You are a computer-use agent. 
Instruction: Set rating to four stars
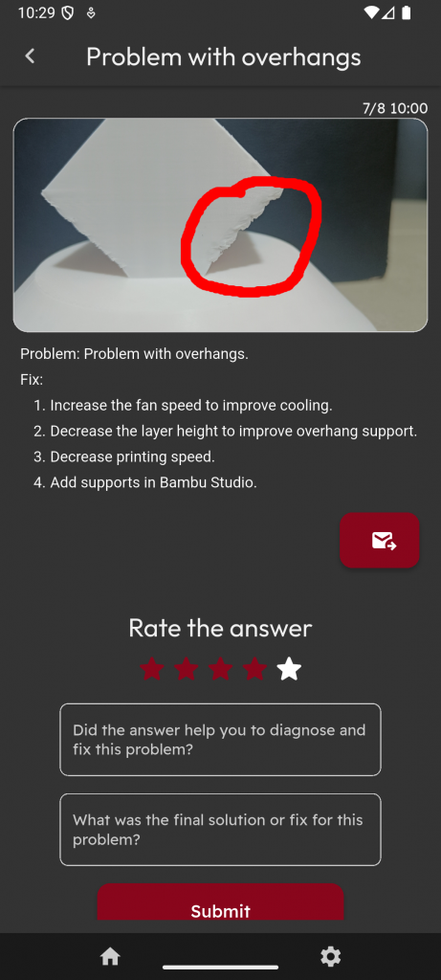(254, 669)
